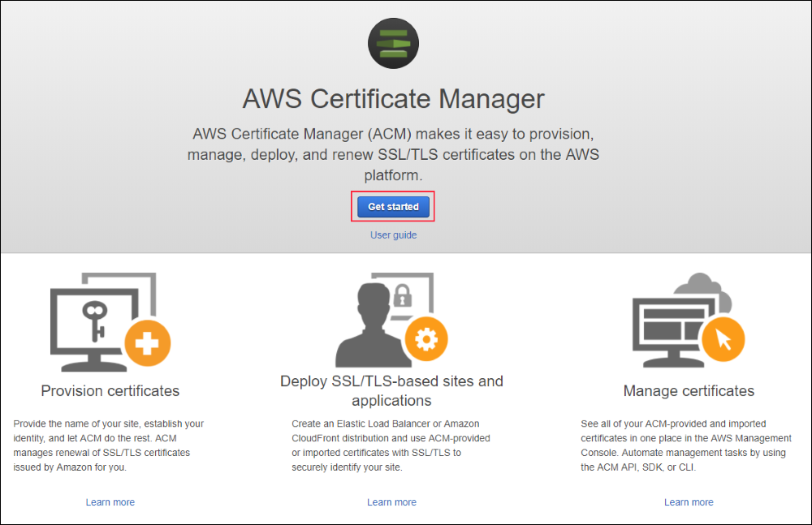Open Learn more under Manage certificates

pos(689,502)
